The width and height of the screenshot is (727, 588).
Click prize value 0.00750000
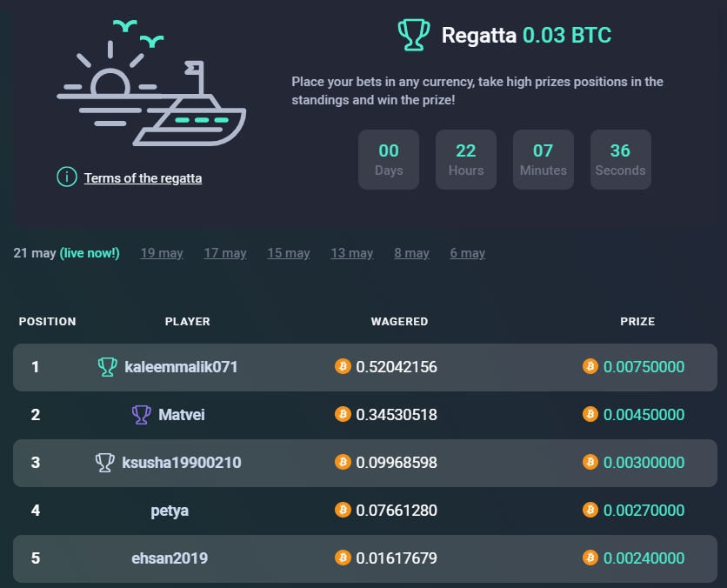point(644,367)
